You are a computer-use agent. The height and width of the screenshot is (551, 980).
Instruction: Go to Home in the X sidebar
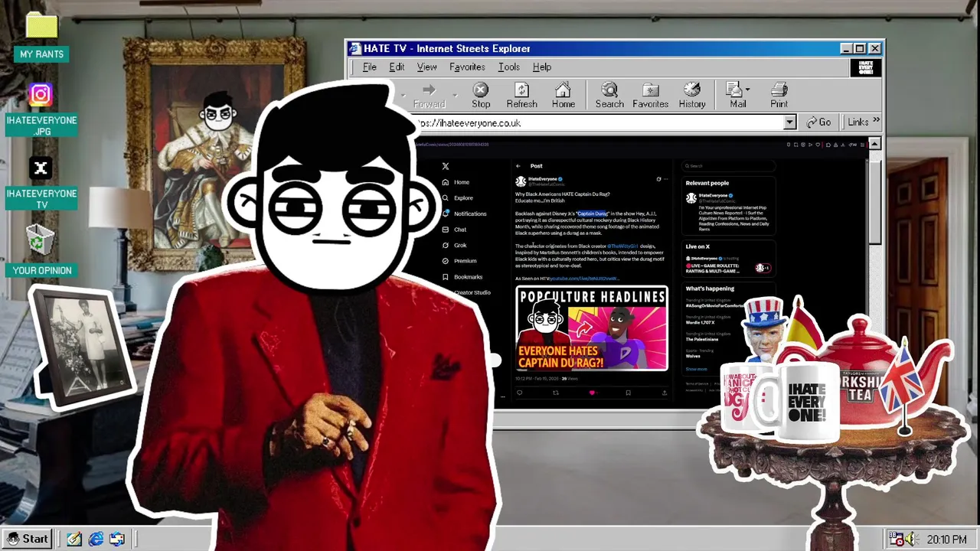click(x=456, y=182)
